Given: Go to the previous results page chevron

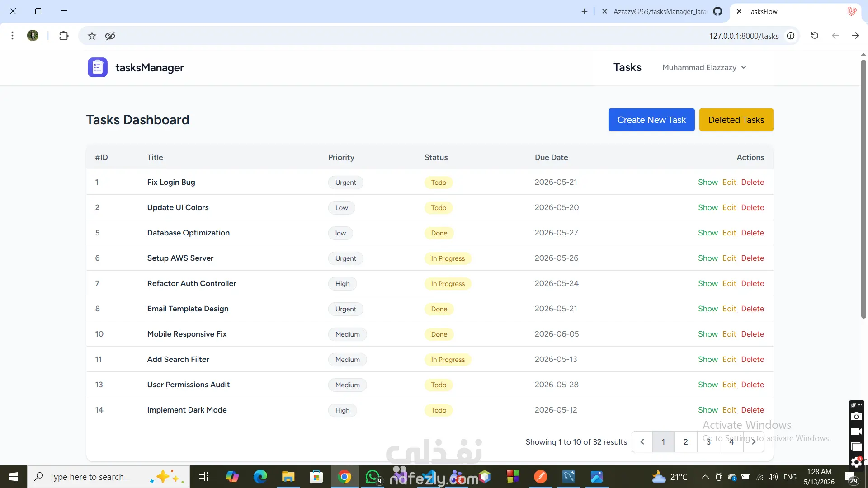Looking at the screenshot, I should coord(642,442).
